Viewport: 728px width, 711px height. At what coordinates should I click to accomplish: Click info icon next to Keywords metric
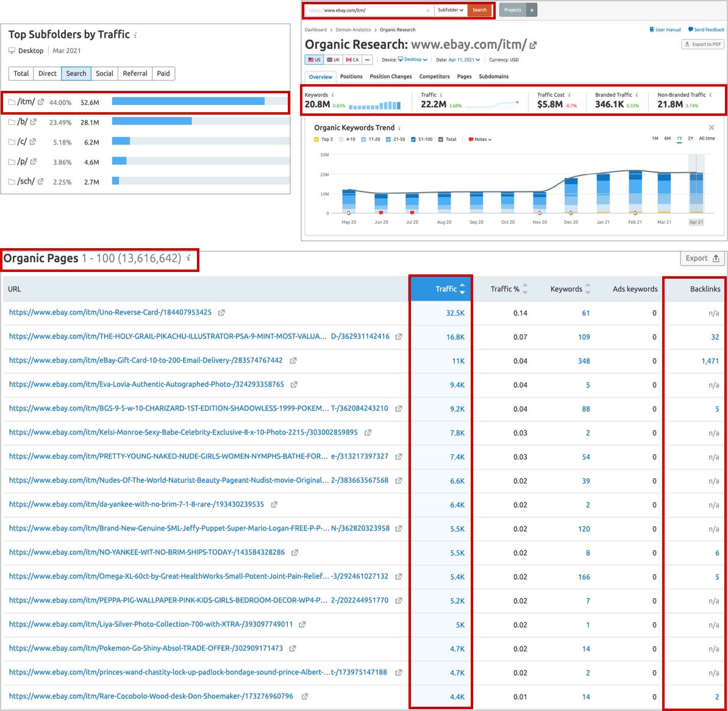tap(332, 95)
